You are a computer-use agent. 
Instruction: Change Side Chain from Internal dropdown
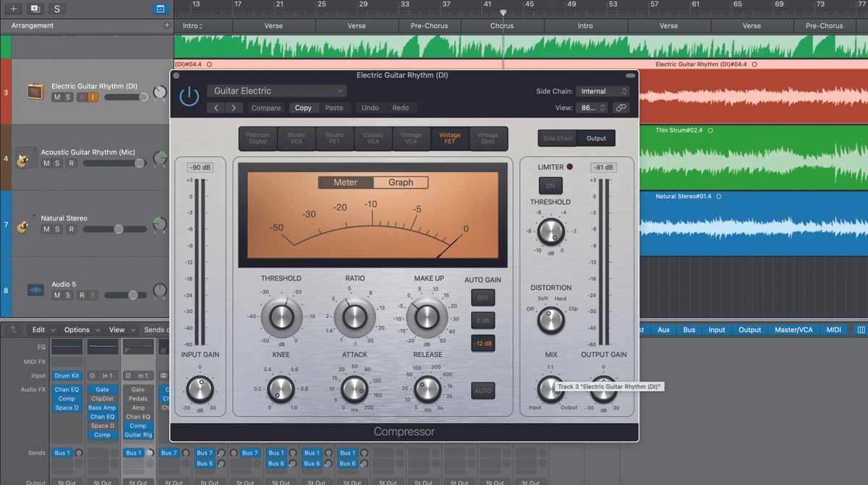pyautogui.click(x=603, y=91)
